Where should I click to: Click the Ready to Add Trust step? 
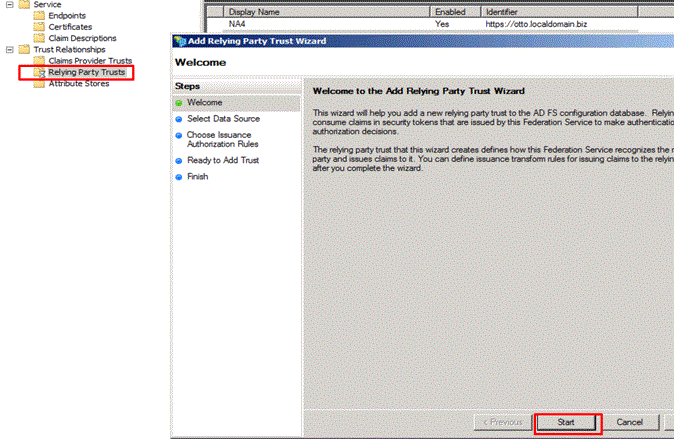[x=222, y=160]
